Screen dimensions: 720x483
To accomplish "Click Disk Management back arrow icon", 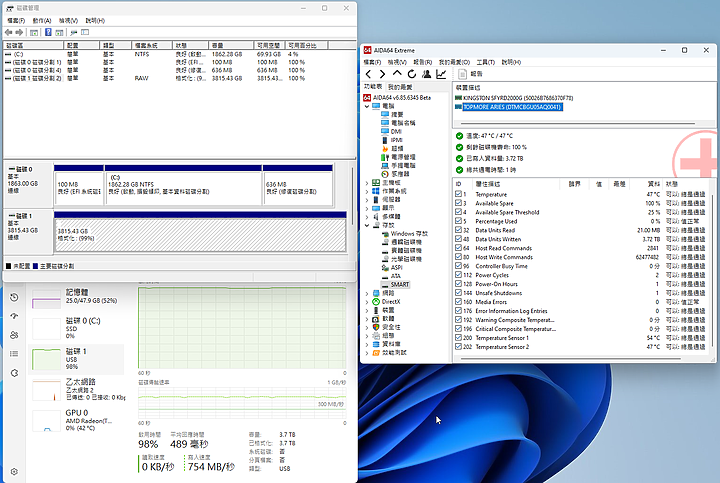I will click(8, 33).
